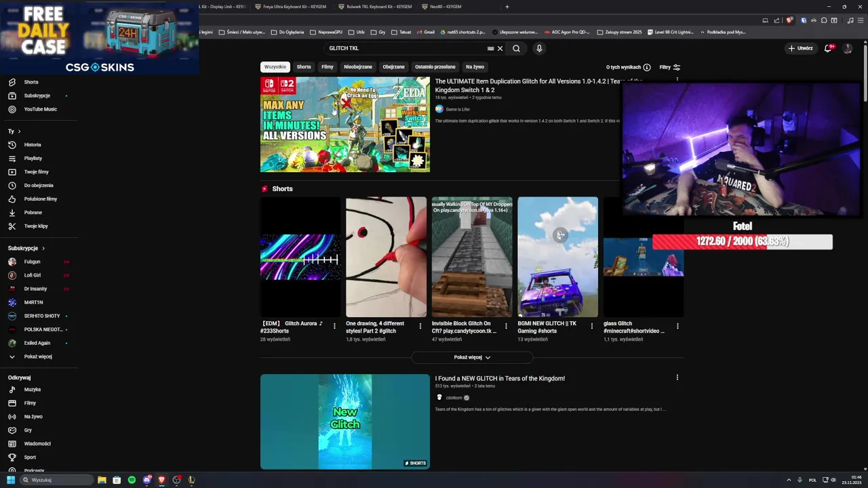Open Subskrypcje in the sidebar
868x488 pixels.
point(37,96)
